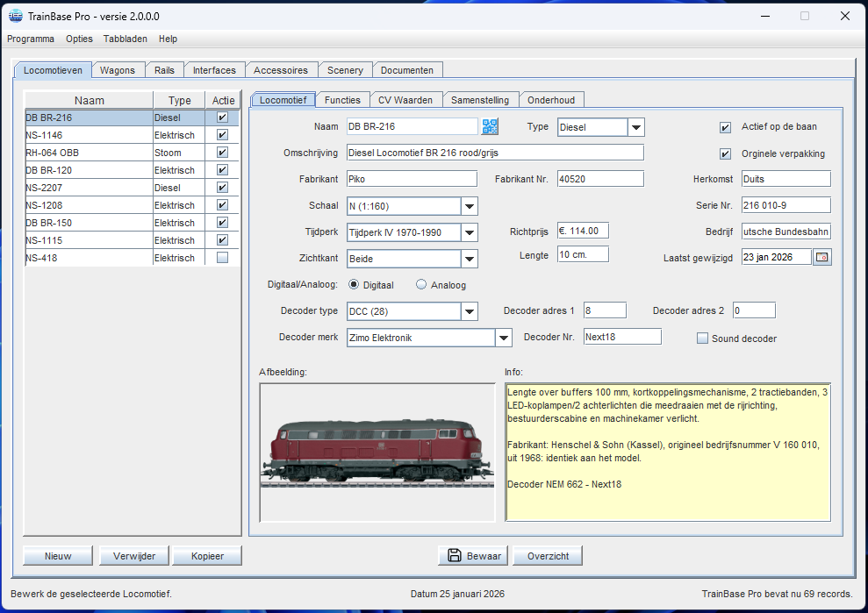
Task: Select the NS-2207 row in the list
Action: pos(88,187)
